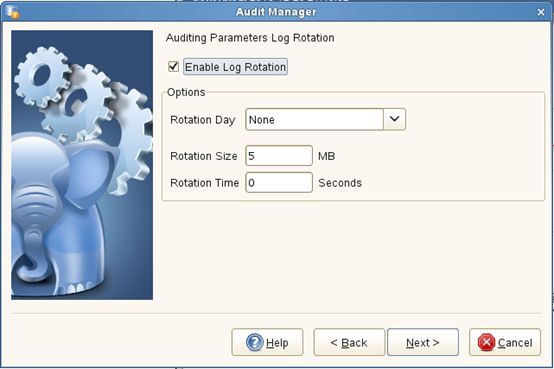
Task: Click the red X icon on Cancel
Action: tap(487, 342)
